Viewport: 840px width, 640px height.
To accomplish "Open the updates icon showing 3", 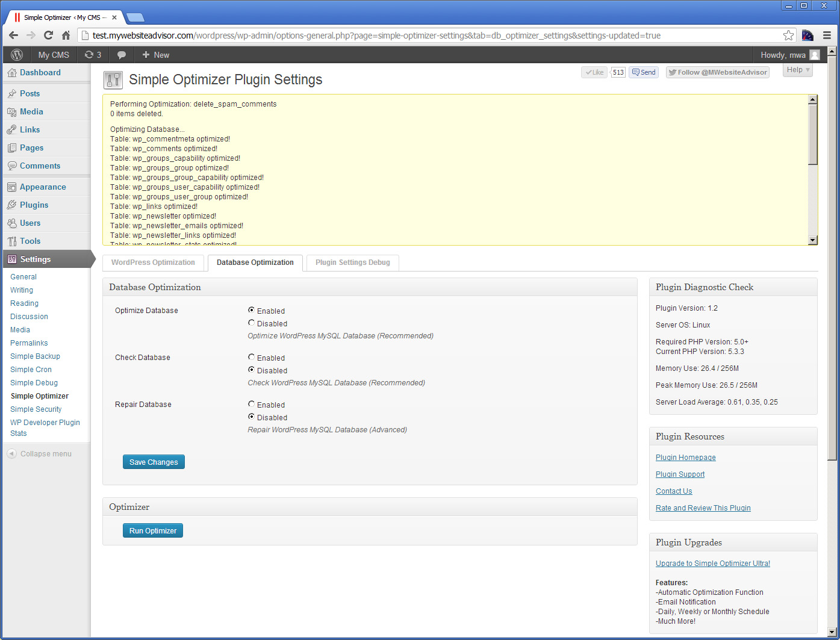I will click(x=93, y=55).
